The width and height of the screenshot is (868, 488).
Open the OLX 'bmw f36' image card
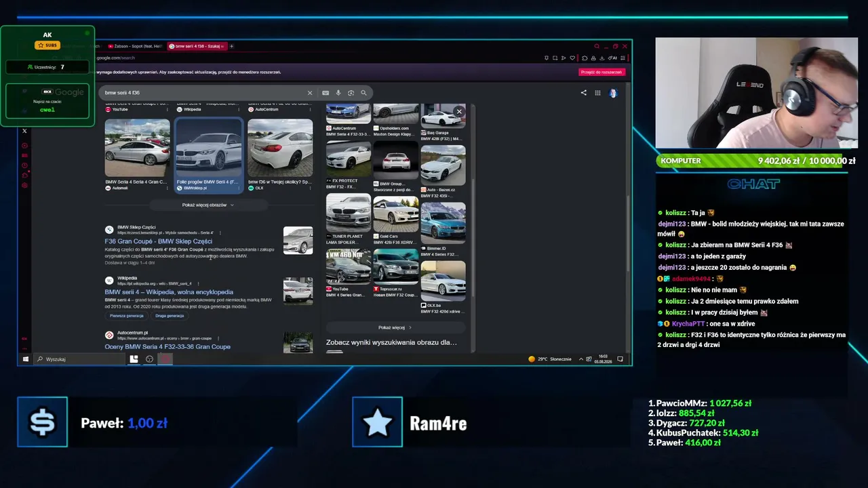coord(279,155)
